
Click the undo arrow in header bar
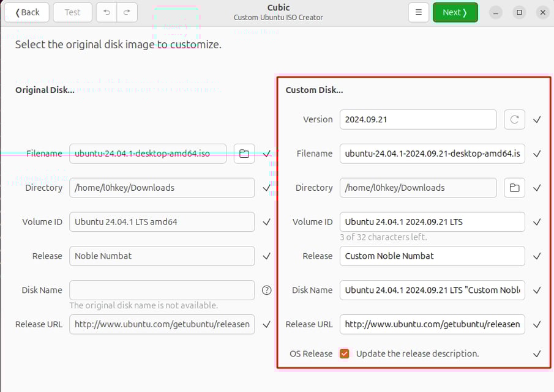(x=107, y=12)
